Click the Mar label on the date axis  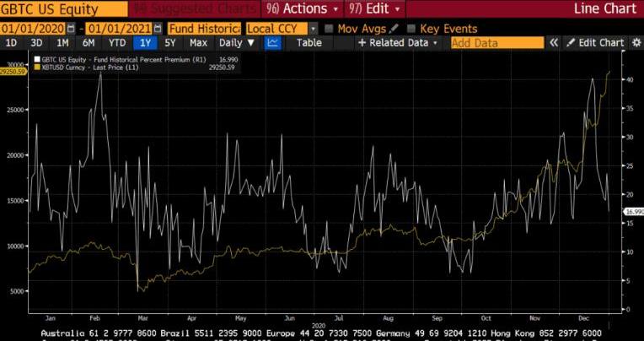pos(143,318)
